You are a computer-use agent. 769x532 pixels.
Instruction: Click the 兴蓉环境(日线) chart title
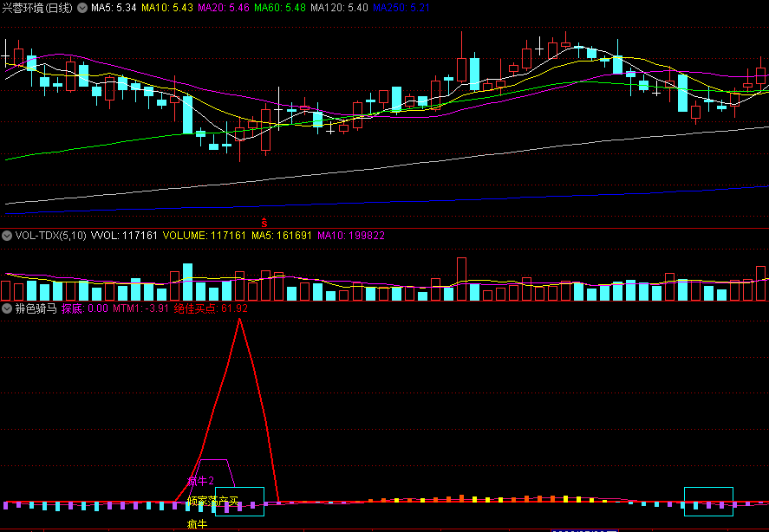(x=37, y=8)
